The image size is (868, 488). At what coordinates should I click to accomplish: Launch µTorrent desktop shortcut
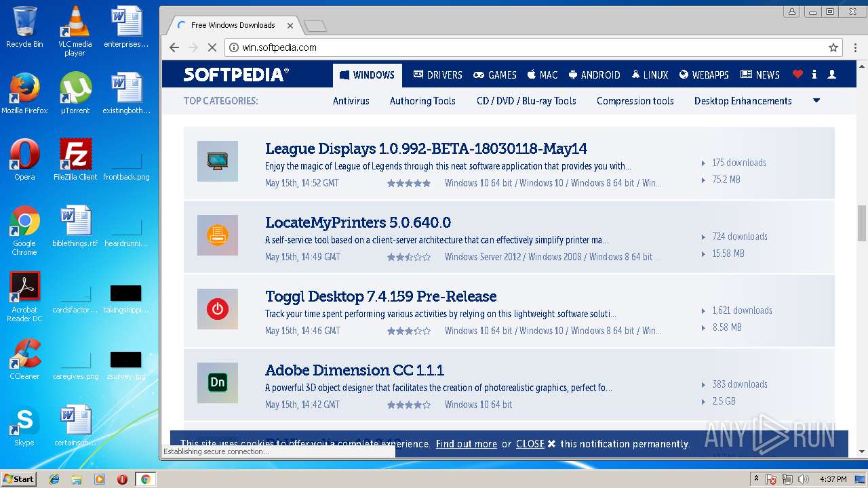point(75,93)
